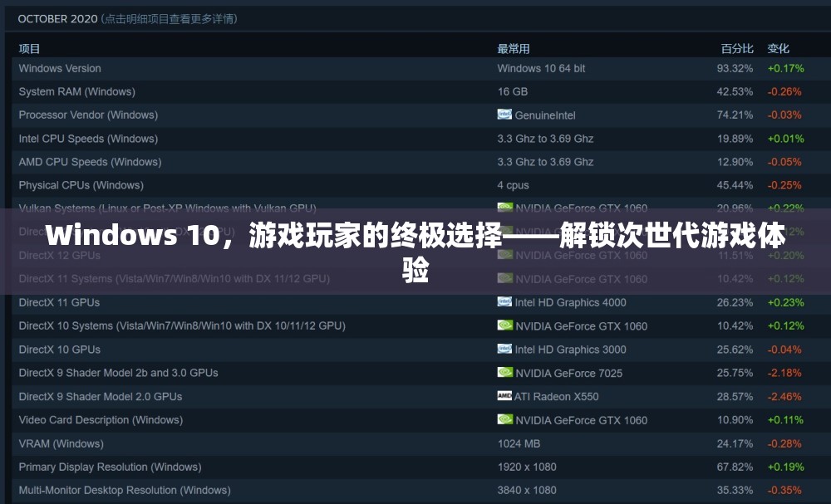Click the 19.89% percentage
Viewport: 831px width, 504px height.
coord(735,139)
